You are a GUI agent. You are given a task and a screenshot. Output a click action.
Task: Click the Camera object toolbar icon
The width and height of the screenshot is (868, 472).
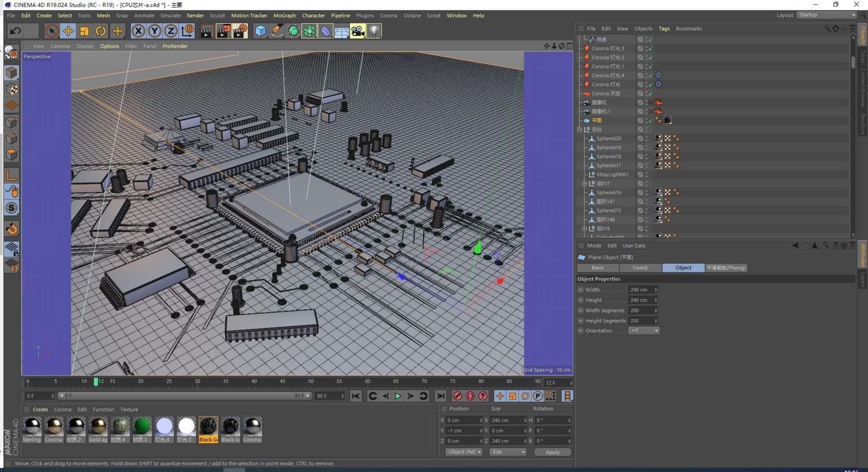click(358, 31)
